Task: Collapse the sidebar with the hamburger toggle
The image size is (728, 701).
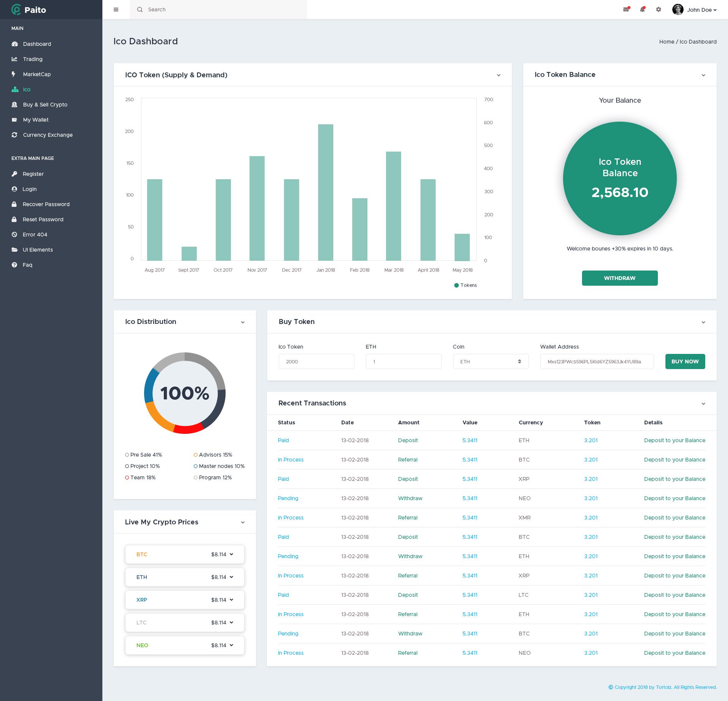Action: [x=116, y=9]
